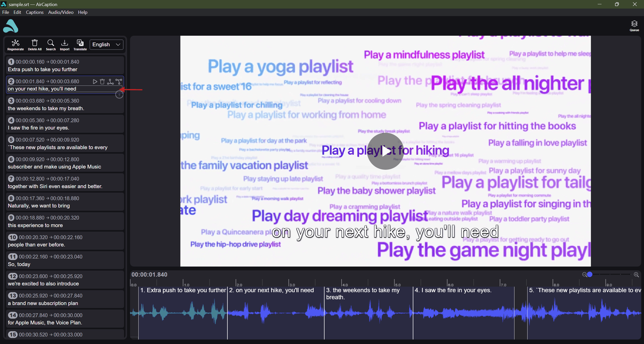Click caption 2 end time 00:00:03.680

coord(65,81)
